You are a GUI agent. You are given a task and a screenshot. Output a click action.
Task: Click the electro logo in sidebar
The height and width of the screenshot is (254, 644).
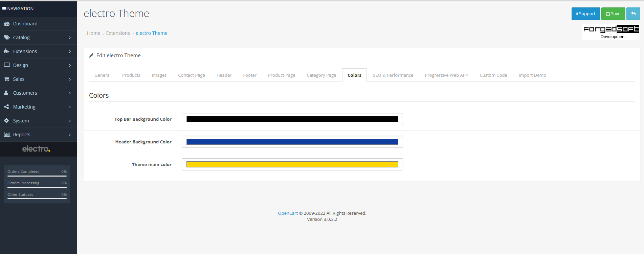click(36, 149)
